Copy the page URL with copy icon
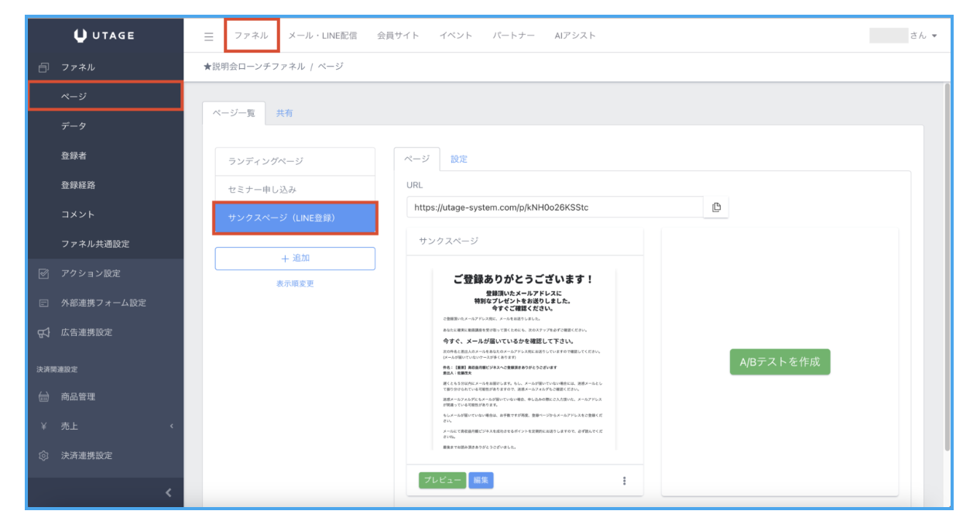Viewport: 980px width, 528px height. pos(716,207)
